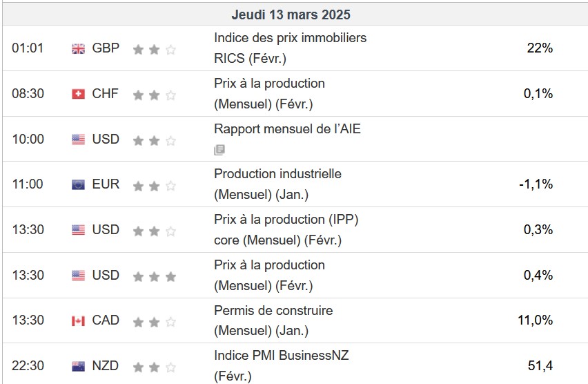Screen dimensions: 588x384
Task: Click the three filled stars for Prix à la production USD
Action: pyautogui.click(x=154, y=276)
